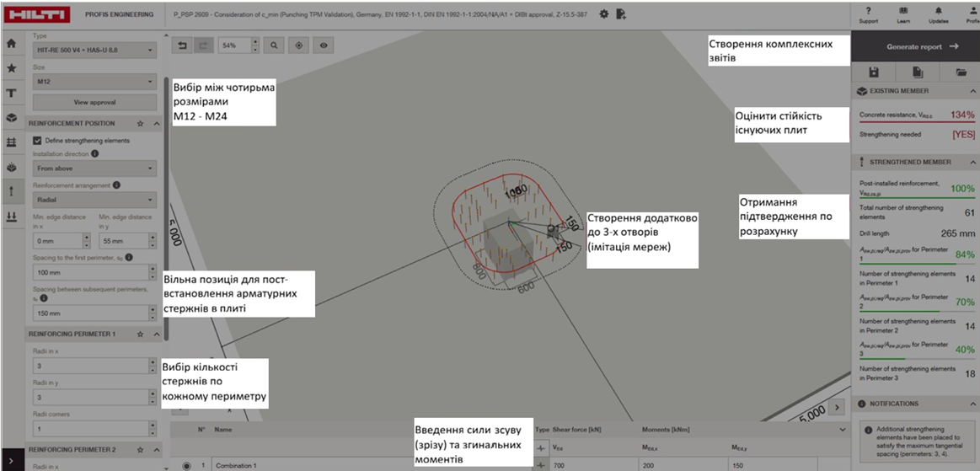Save design with floppy disk icon

point(875,72)
